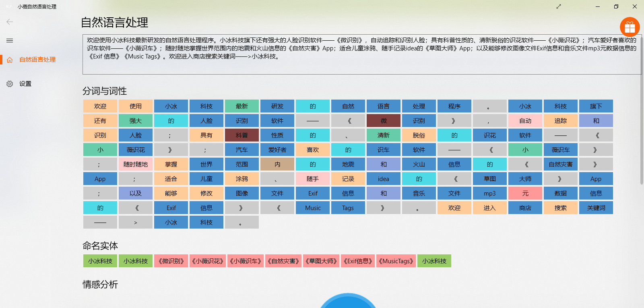This screenshot has height=308, width=644.
Task: Select the 《MusicTags》 entity tag
Action: 396,261
